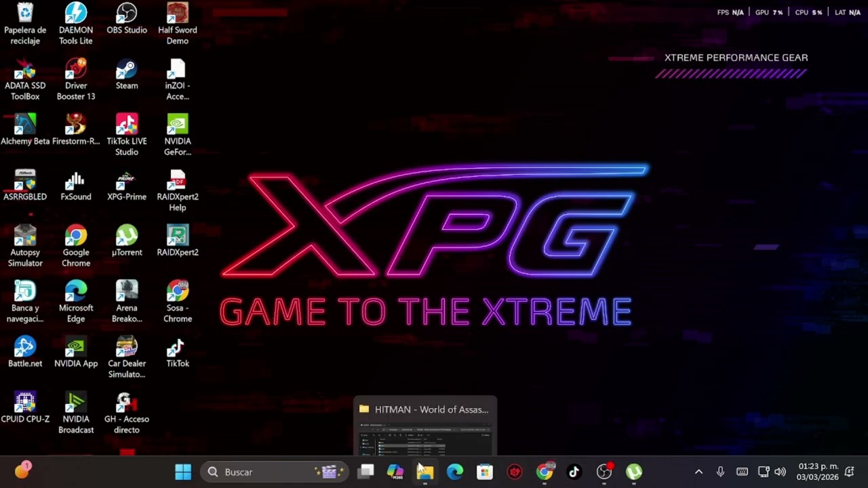This screenshot has height=488, width=868.
Task: Click the Buscar taskbar search box
Action: tap(274, 472)
